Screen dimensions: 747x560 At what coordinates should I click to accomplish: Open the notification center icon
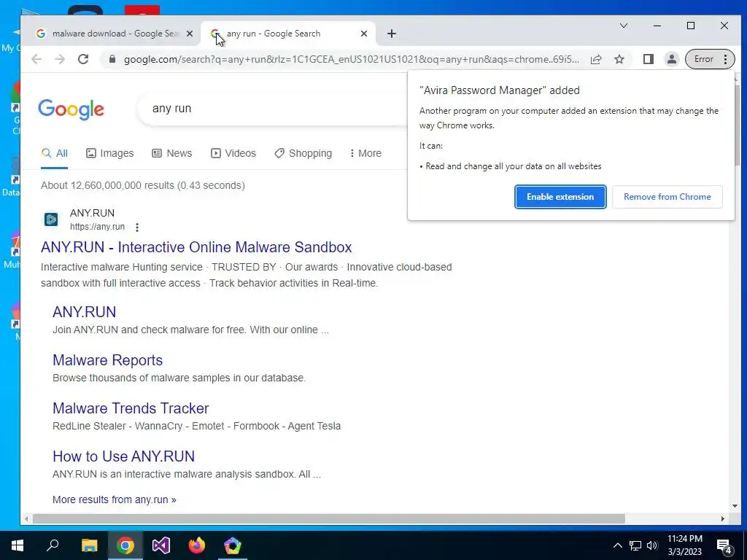pyautogui.click(x=724, y=546)
